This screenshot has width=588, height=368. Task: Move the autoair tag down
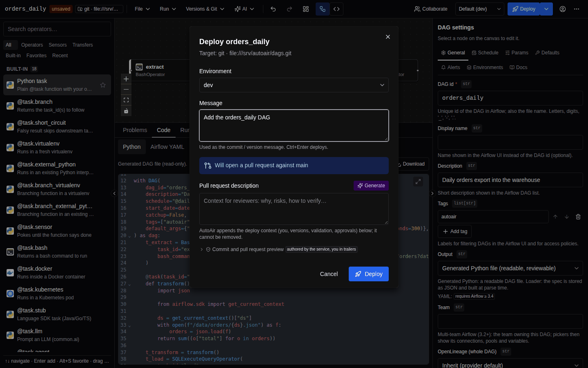coord(567,217)
